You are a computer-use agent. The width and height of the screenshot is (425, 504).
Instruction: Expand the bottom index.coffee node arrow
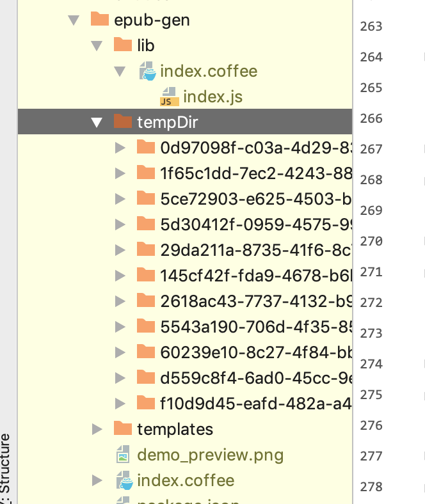pos(97,480)
